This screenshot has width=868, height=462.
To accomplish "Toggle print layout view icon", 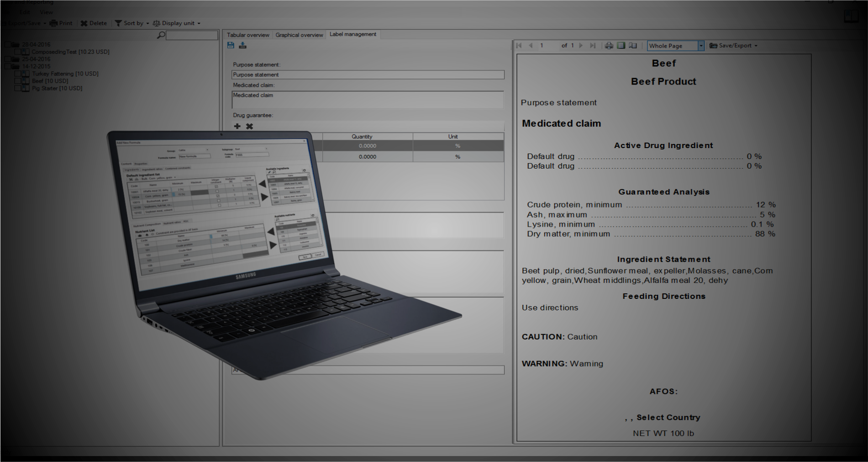I will pyautogui.click(x=621, y=46).
